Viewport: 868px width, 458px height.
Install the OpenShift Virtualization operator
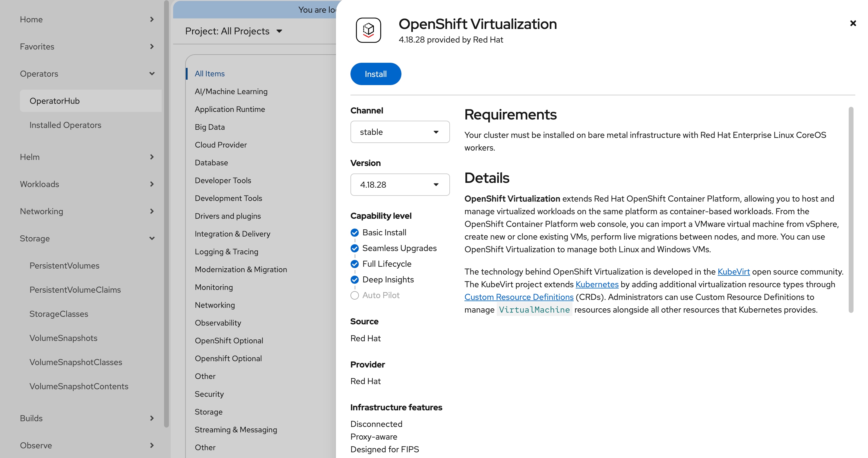[x=376, y=74]
